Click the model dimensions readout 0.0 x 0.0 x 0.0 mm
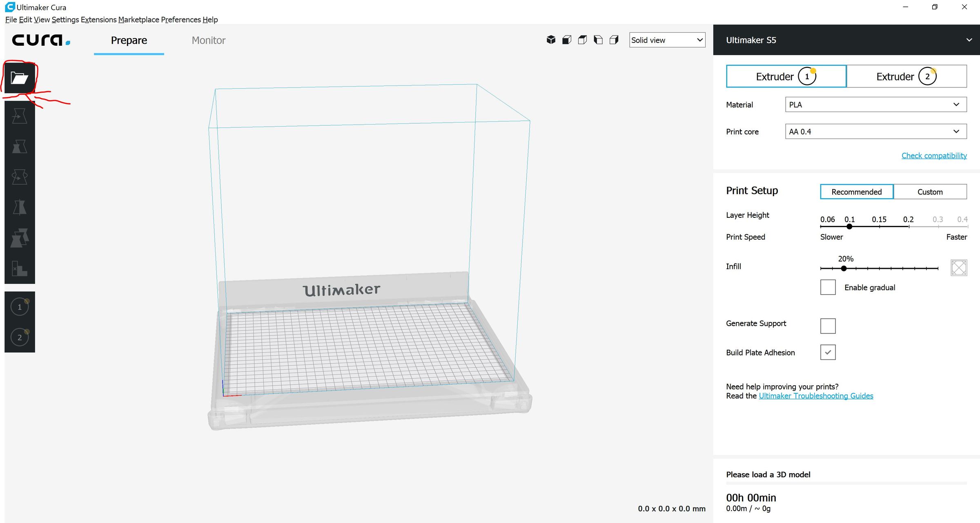Viewport: 980px width, 523px height. tap(672, 509)
